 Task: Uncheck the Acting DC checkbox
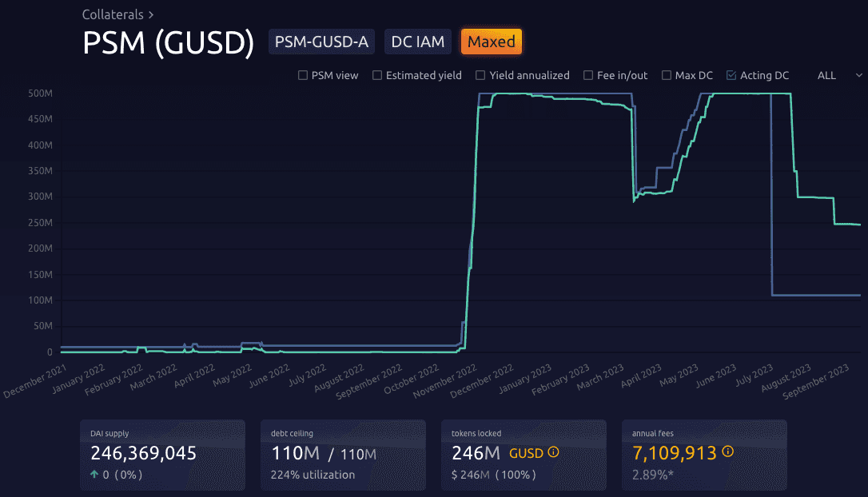point(731,75)
